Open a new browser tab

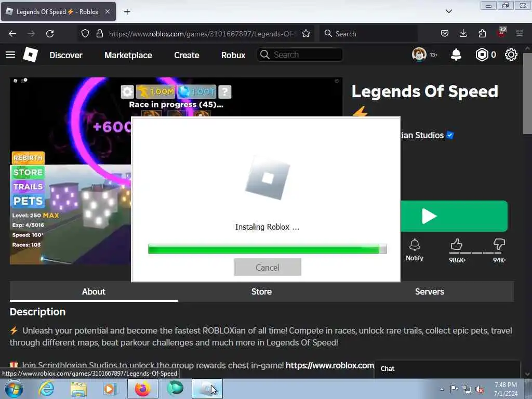[127, 12]
